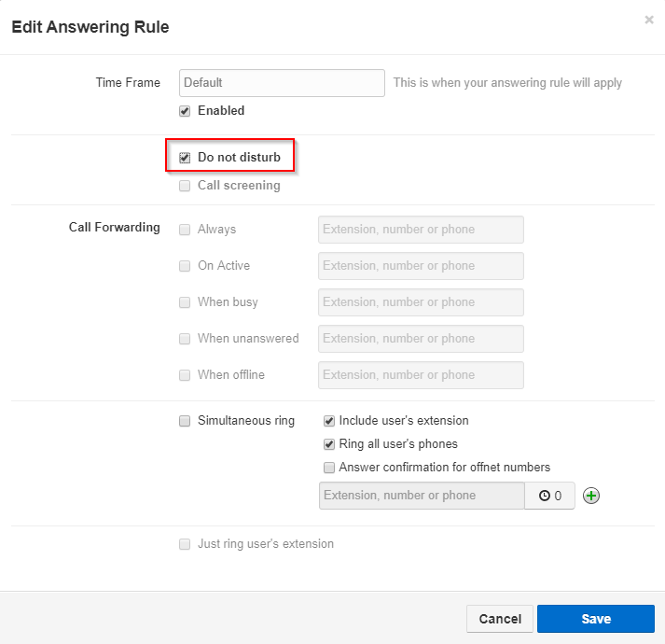The height and width of the screenshot is (644, 665).
Task: Click the clock ring delay icon
Action: pos(543,497)
